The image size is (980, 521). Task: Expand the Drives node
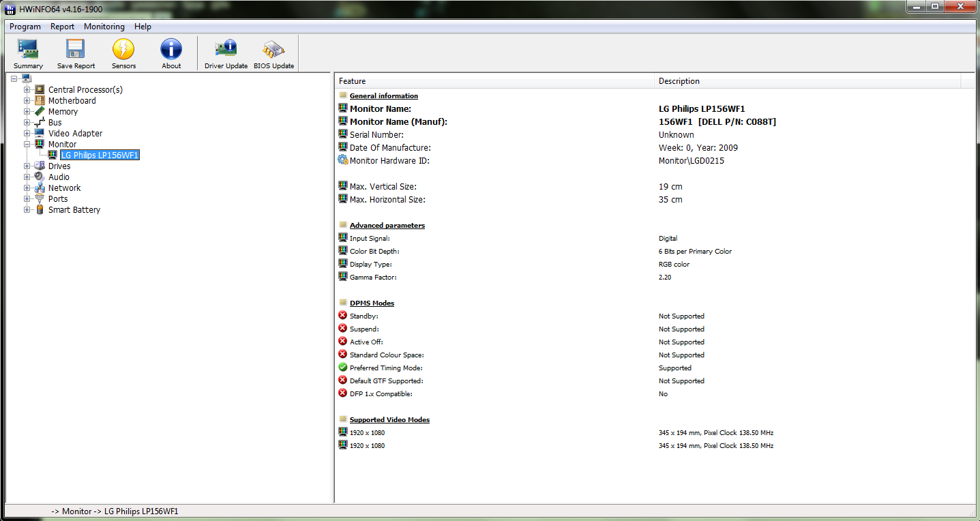pos(27,166)
